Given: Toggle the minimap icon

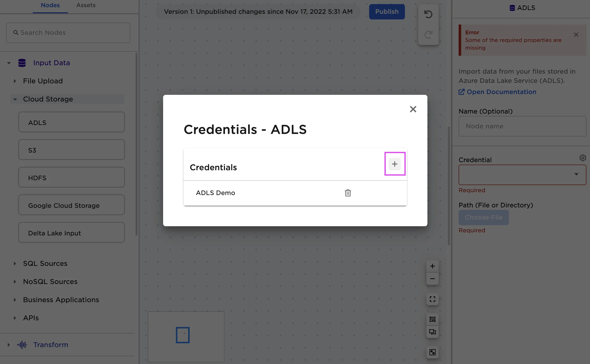Looking at the screenshot, I should click(432, 352).
